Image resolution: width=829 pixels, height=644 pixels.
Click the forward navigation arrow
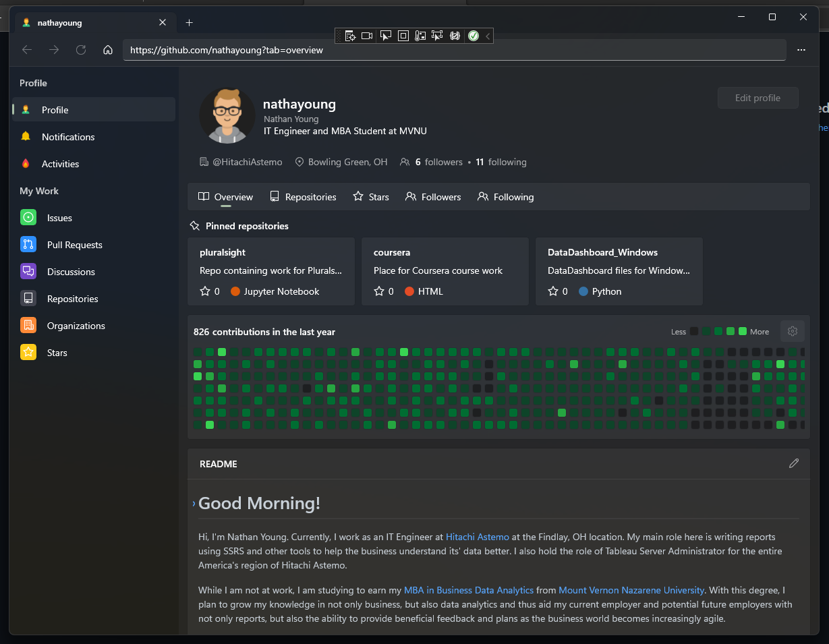point(54,50)
